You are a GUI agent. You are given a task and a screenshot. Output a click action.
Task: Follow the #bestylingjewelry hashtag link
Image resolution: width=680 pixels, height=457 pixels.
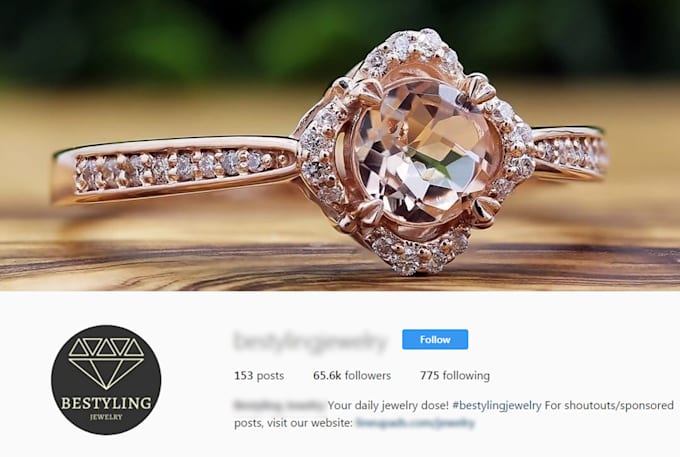pyautogui.click(x=497, y=406)
